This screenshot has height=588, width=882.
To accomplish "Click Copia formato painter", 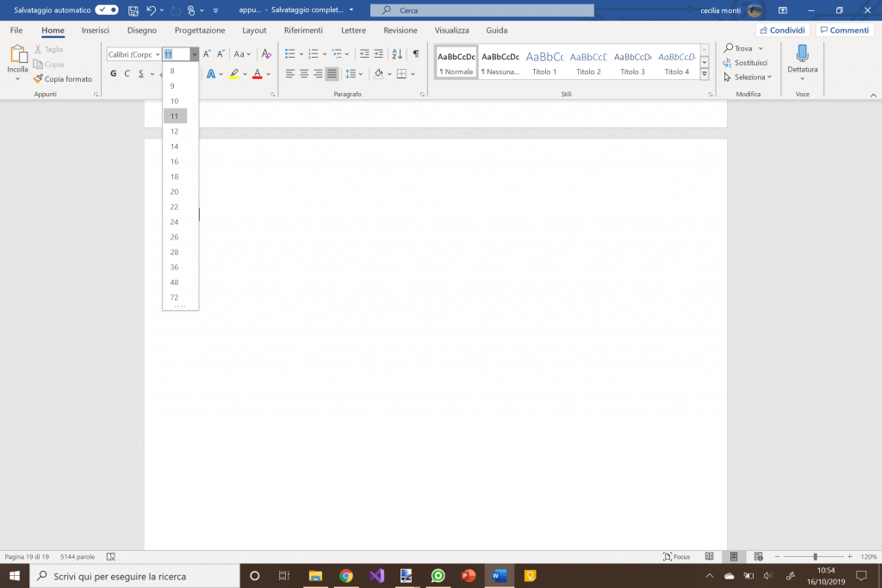I will coord(62,78).
